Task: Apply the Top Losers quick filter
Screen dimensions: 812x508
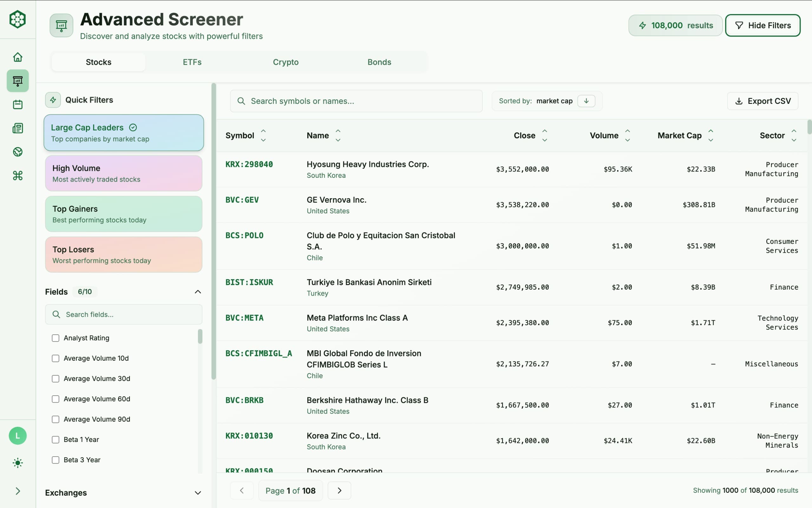Action: click(124, 255)
